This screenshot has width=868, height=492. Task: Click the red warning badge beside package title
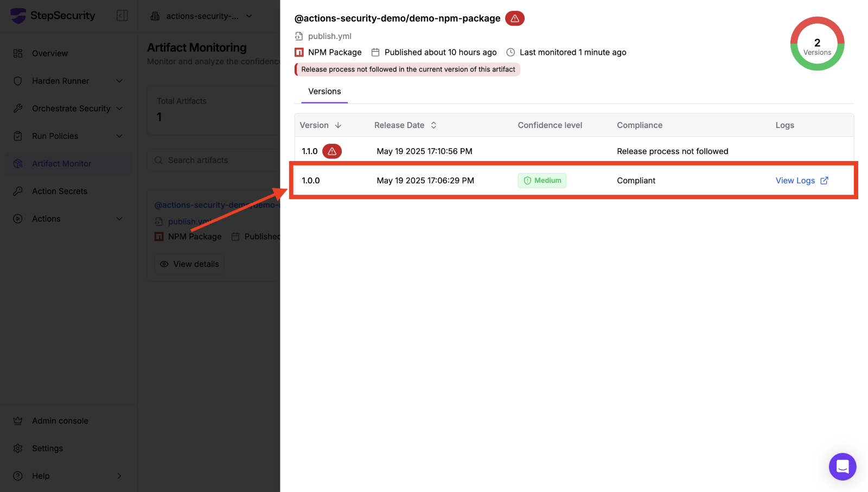(x=515, y=18)
